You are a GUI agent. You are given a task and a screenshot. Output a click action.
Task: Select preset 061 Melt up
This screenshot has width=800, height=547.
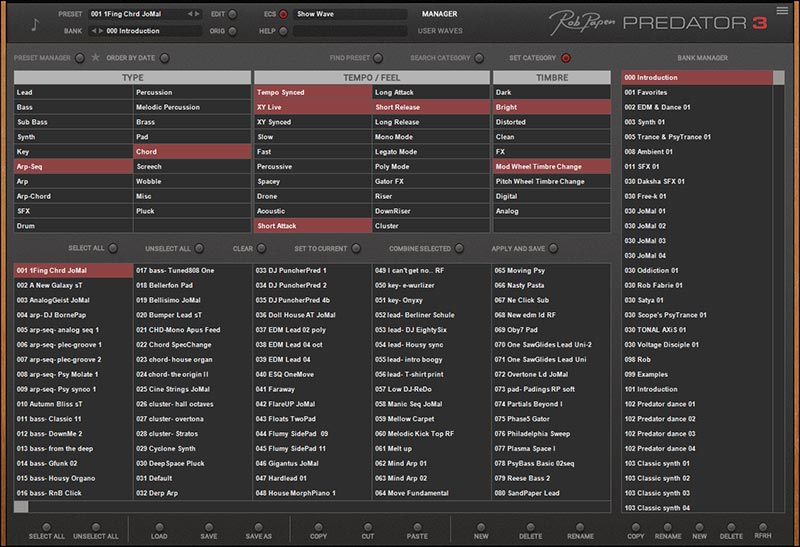pyautogui.click(x=431, y=449)
